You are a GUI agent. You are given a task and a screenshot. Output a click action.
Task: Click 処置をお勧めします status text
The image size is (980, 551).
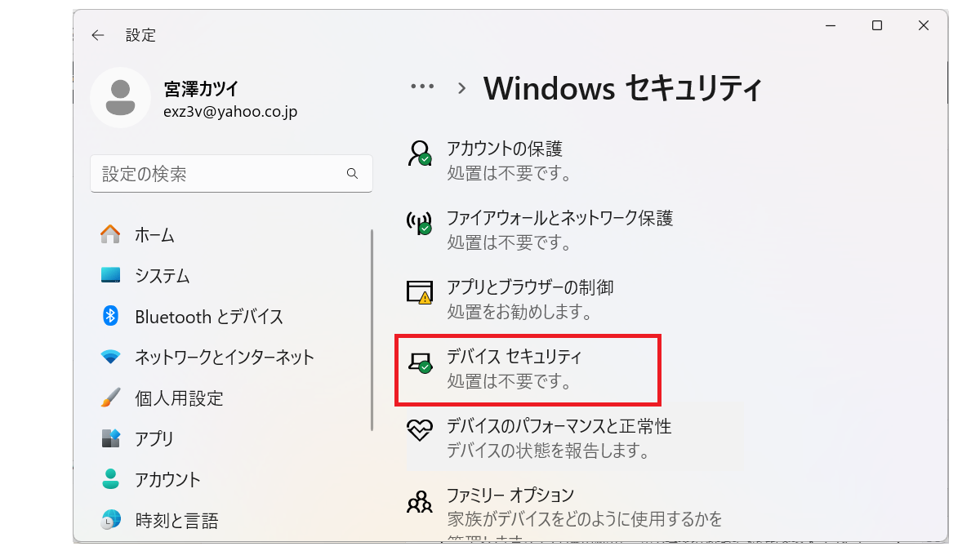[519, 312]
